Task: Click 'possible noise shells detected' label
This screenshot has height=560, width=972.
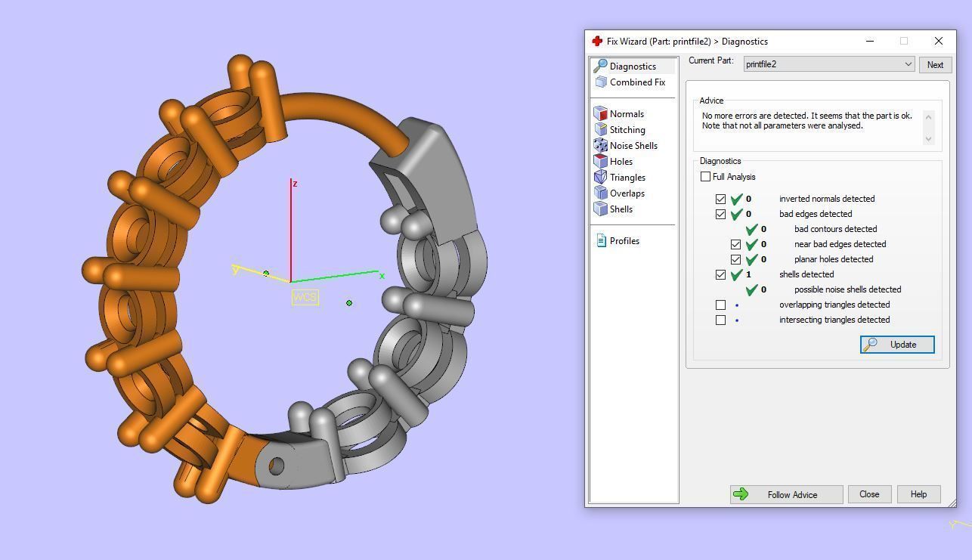Action: click(847, 289)
